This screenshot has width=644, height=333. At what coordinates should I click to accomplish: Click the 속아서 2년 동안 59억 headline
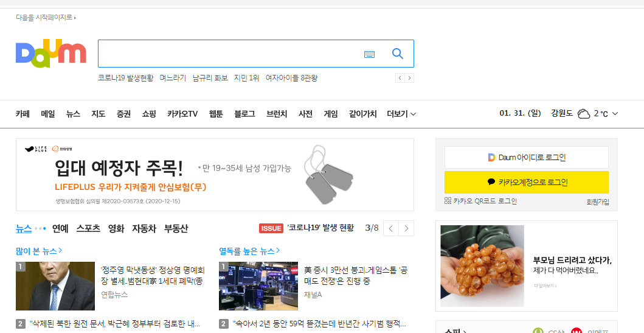coord(319,323)
